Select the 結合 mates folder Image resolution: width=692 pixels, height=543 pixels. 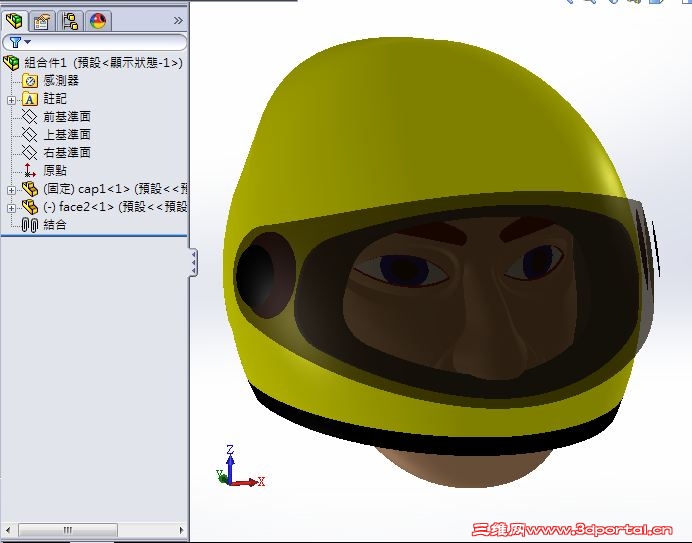coord(55,225)
